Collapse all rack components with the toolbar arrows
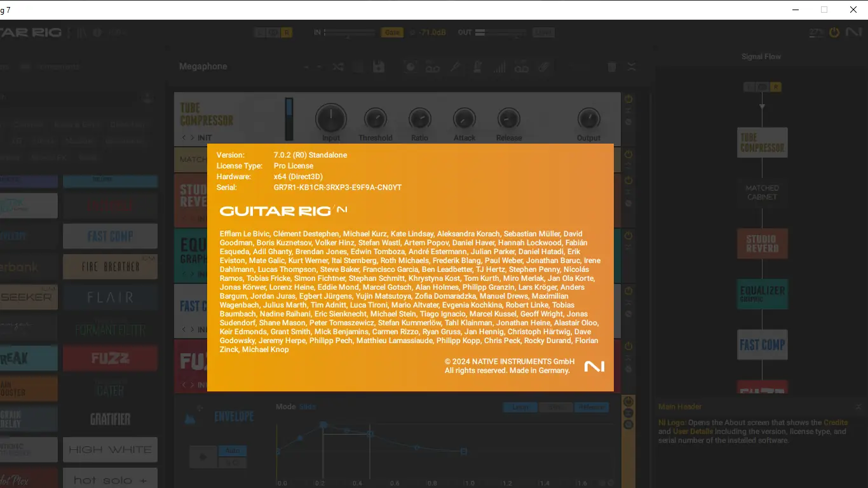 (x=632, y=67)
